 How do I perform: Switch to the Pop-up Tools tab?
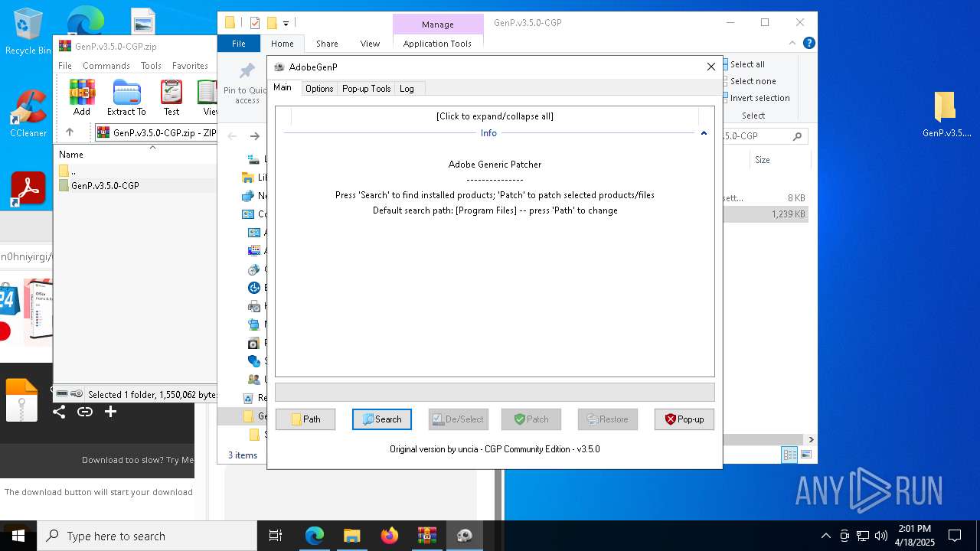[x=366, y=89]
